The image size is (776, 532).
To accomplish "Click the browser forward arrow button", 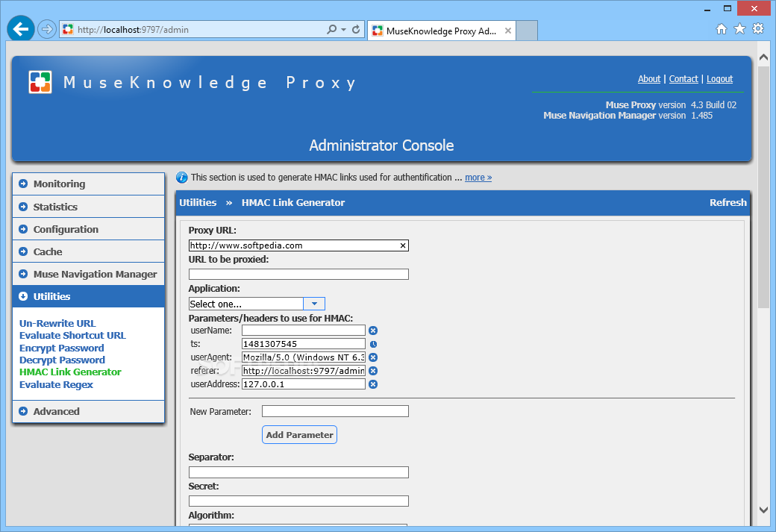I will 46,30.
